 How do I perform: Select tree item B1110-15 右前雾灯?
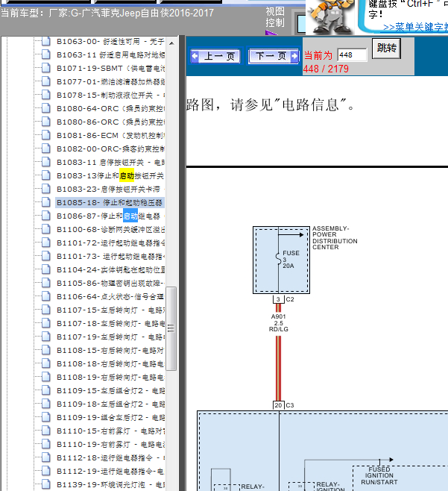(110, 431)
